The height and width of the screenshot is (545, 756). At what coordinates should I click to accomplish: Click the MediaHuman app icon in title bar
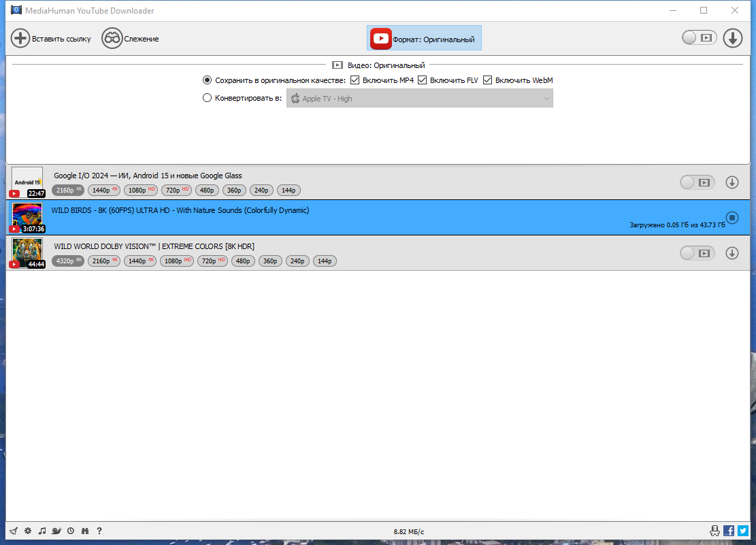click(x=16, y=10)
